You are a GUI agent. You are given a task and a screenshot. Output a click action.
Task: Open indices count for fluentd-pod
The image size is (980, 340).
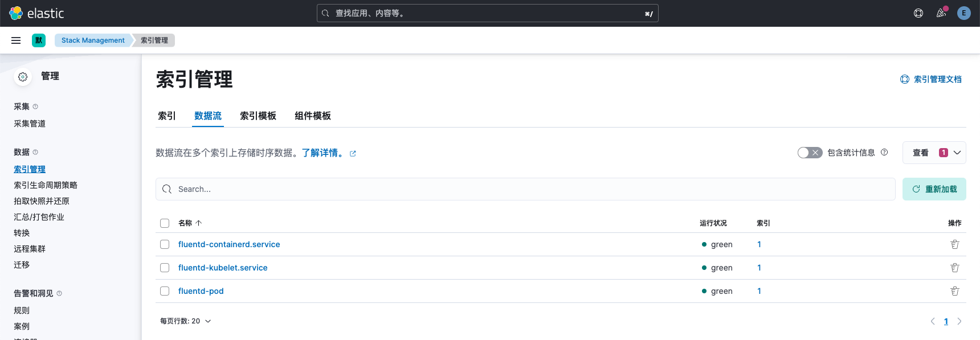(x=759, y=291)
